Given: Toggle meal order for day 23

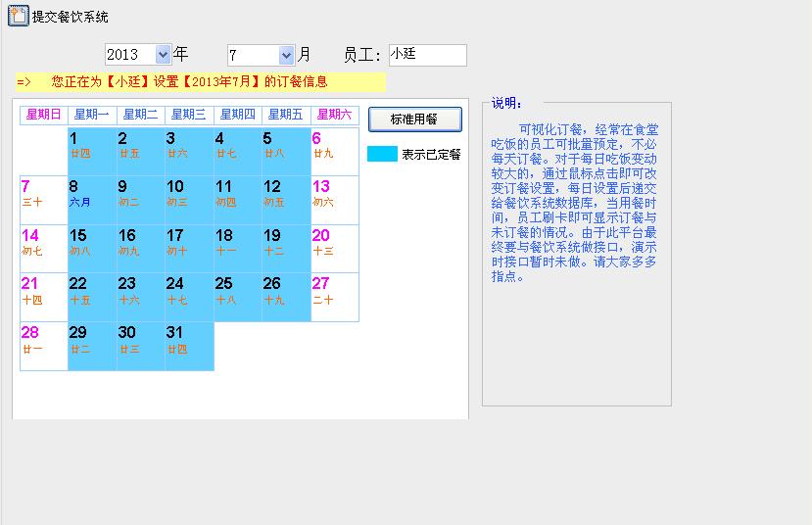Looking at the screenshot, I should click(141, 298).
